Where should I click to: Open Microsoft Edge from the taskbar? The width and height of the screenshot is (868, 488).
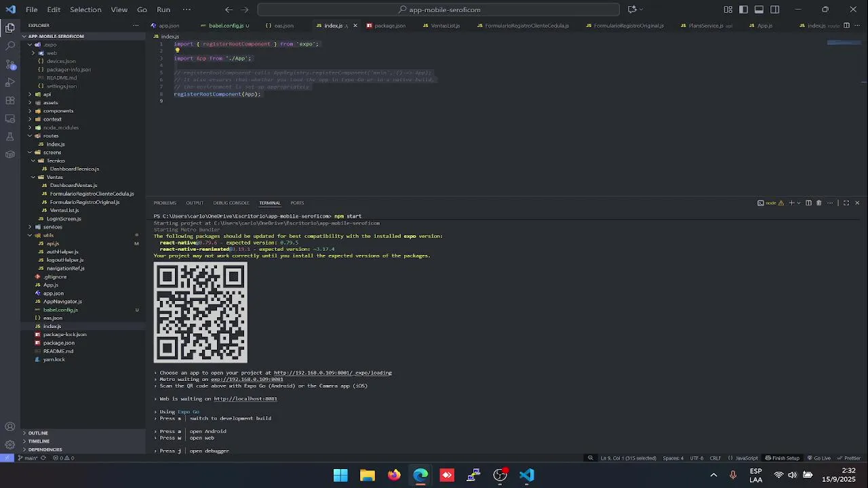point(420,475)
